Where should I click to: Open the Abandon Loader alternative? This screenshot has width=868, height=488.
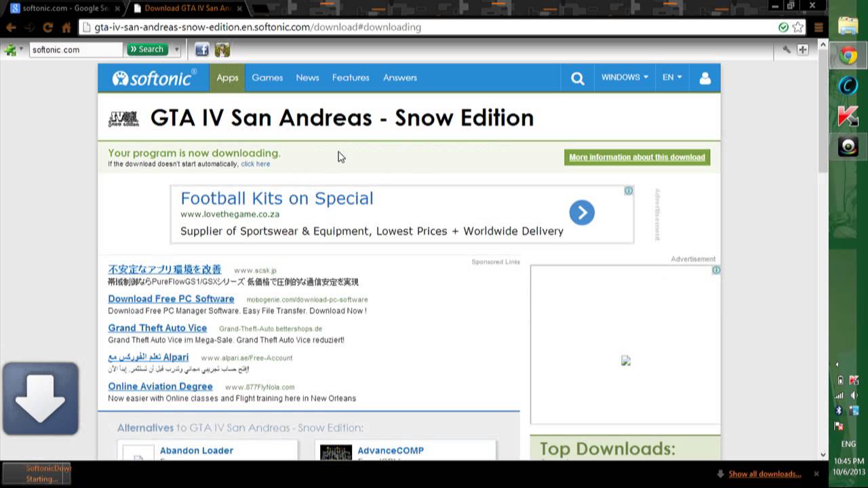pos(196,451)
